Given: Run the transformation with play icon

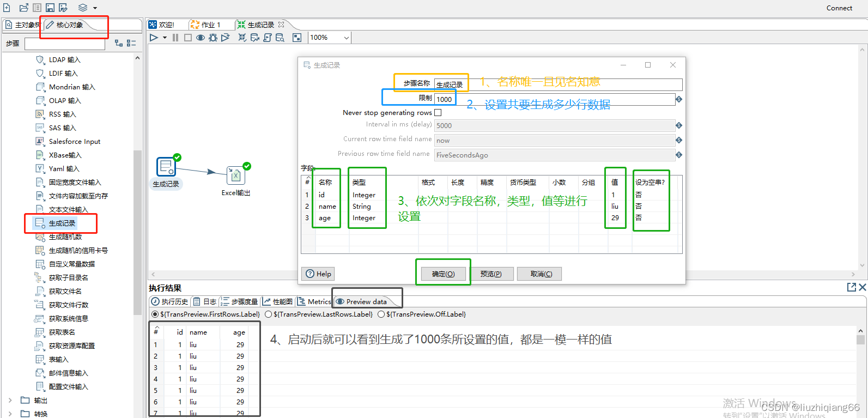Looking at the screenshot, I should tap(154, 38).
